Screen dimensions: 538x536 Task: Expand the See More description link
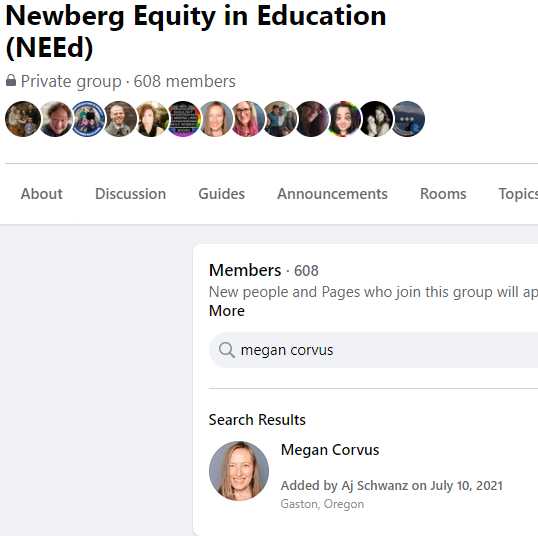click(227, 311)
